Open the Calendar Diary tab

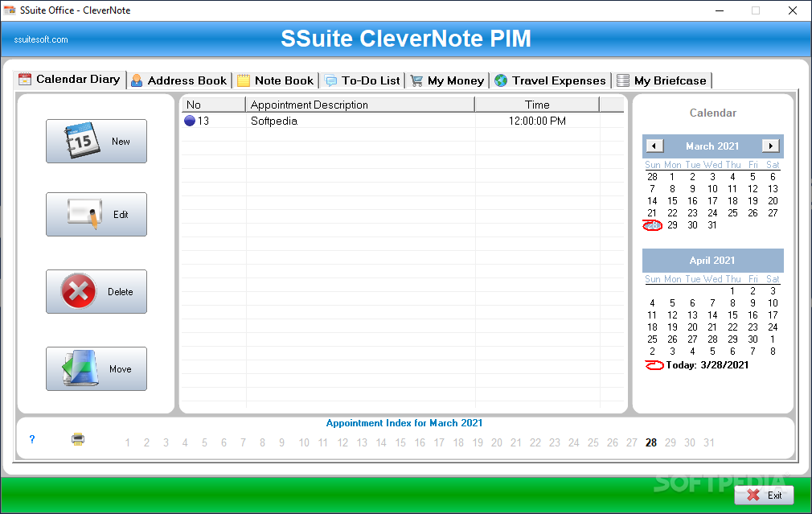point(70,80)
